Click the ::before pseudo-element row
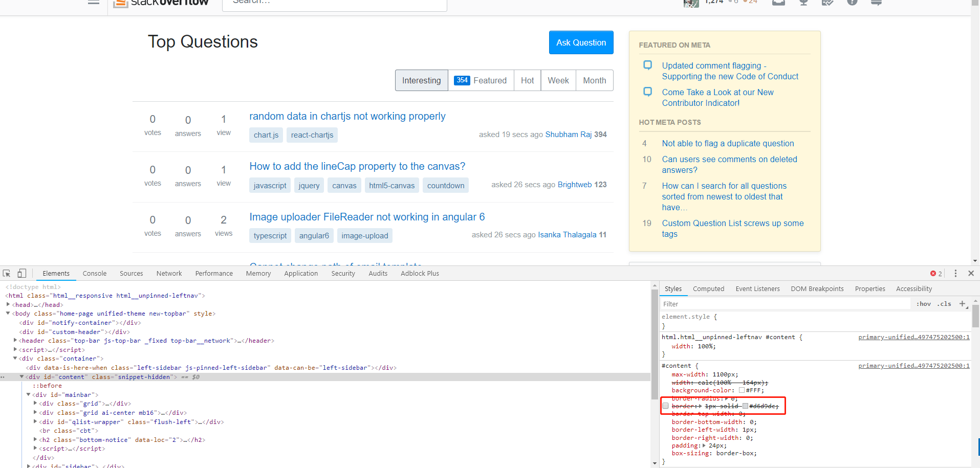 click(x=47, y=386)
